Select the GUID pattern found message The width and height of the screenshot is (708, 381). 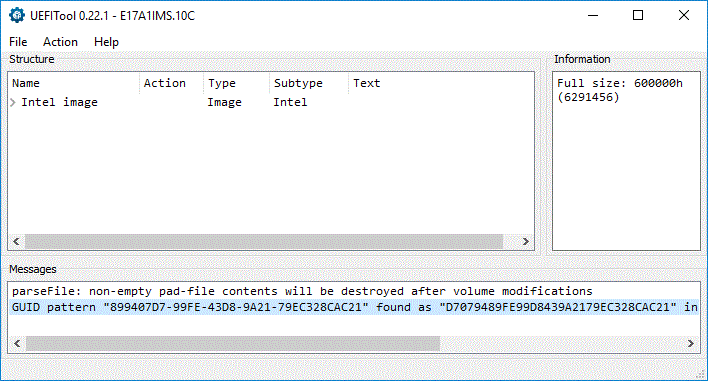pyautogui.click(x=354, y=307)
